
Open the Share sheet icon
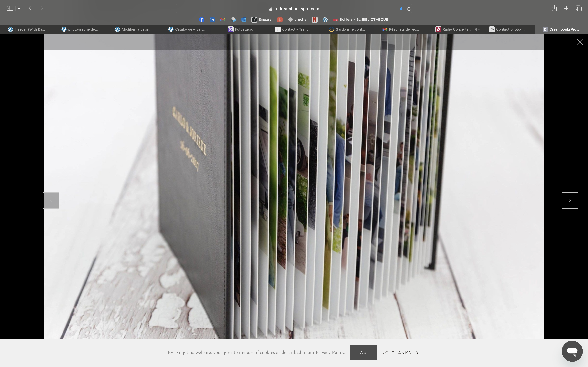[x=554, y=9]
